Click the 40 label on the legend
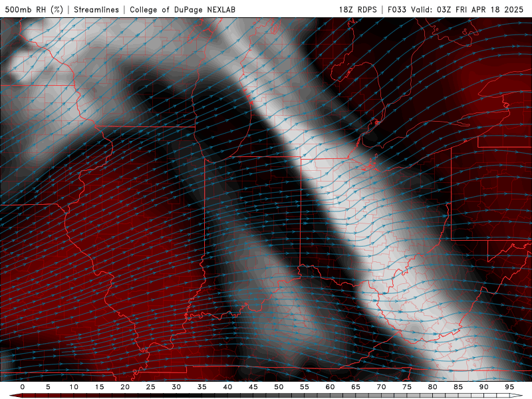Screen dimensions: 532x399 pos(227,387)
